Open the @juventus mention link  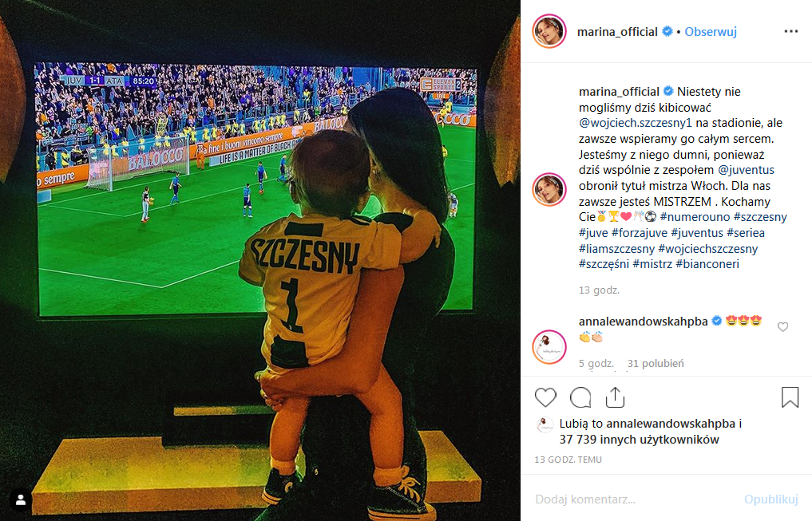click(x=746, y=170)
